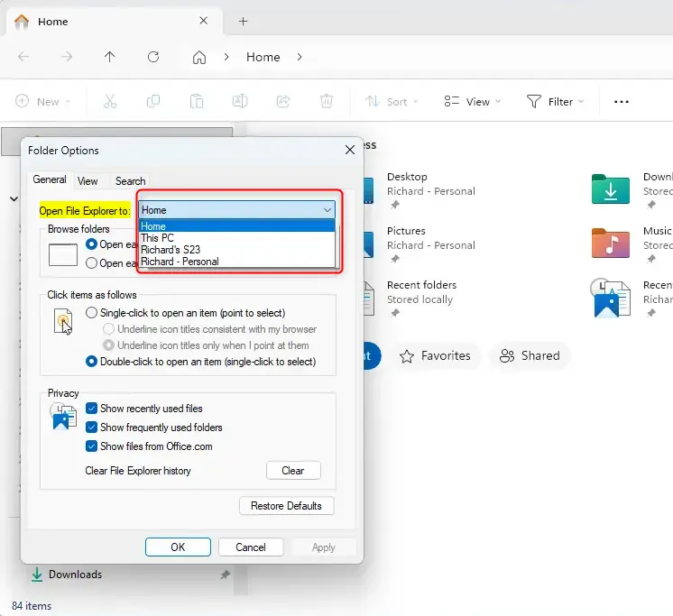The image size is (673, 616).
Task: Select double-click to open an item
Action: [91, 362]
